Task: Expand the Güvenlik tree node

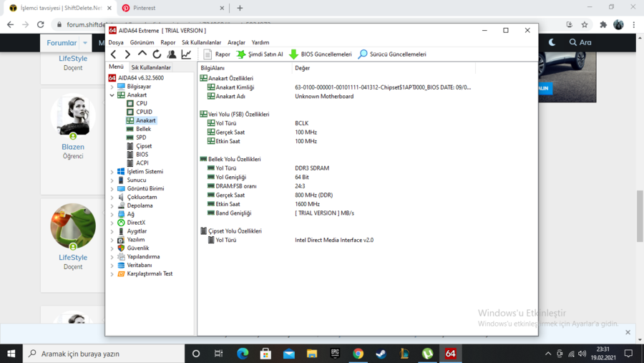Action: pyautogui.click(x=112, y=248)
